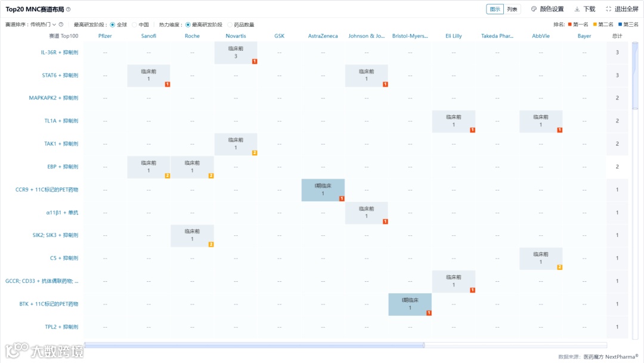Click the Bayer column header
The height and width of the screenshot is (363, 644).
584,36
